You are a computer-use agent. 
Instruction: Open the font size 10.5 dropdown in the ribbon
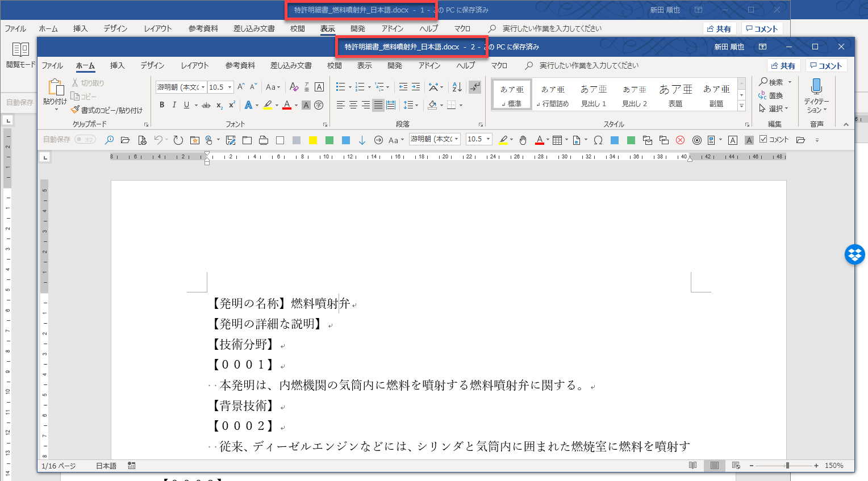click(x=230, y=87)
